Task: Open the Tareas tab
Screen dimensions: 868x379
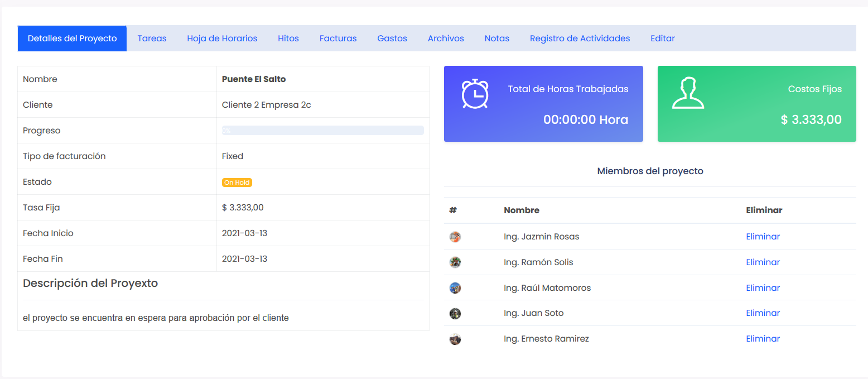Action: (x=152, y=39)
